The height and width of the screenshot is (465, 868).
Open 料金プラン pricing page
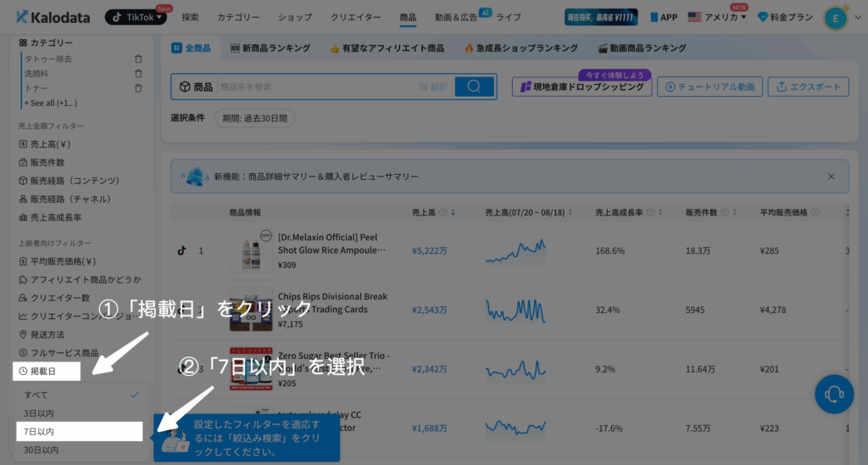coord(785,17)
